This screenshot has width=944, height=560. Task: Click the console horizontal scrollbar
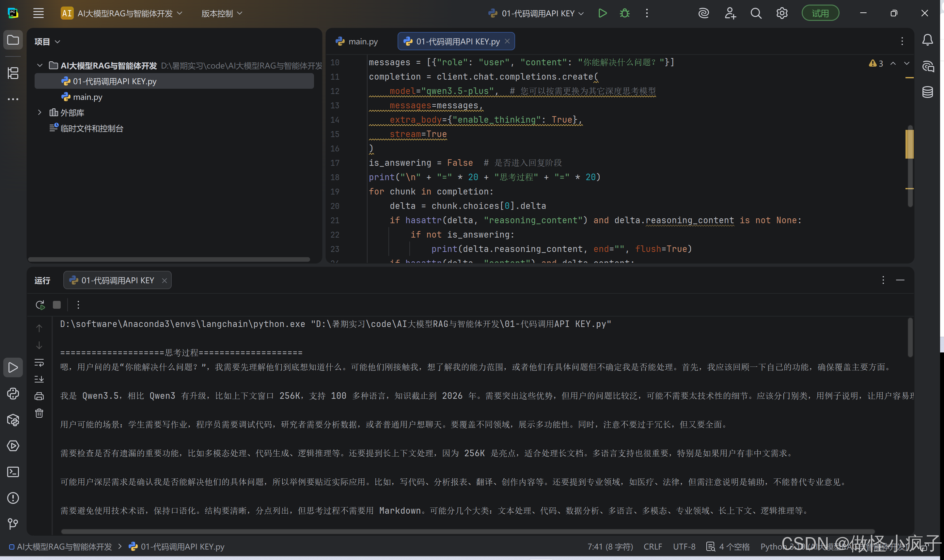[x=467, y=531]
